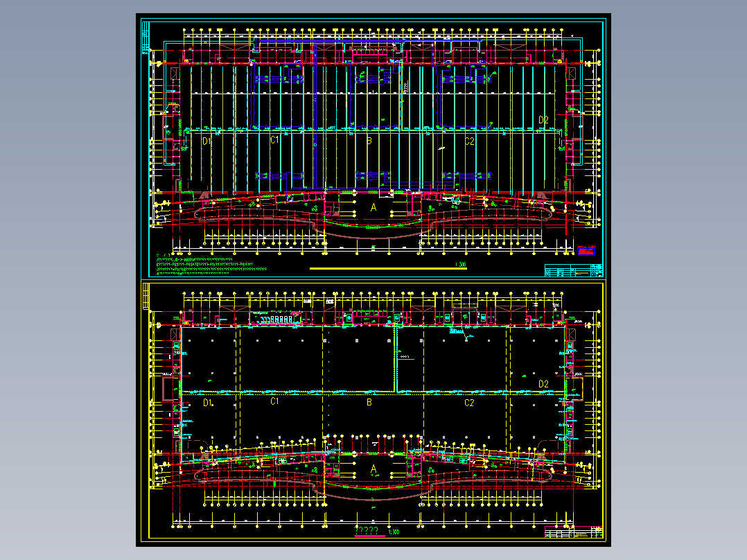Select zone label D2 in the upper plan
The image size is (747, 560).
[x=543, y=120]
